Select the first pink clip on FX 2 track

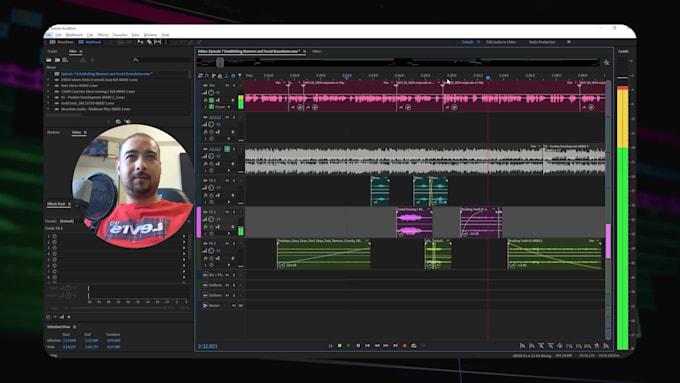pyautogui.click(x=414, y=222)
